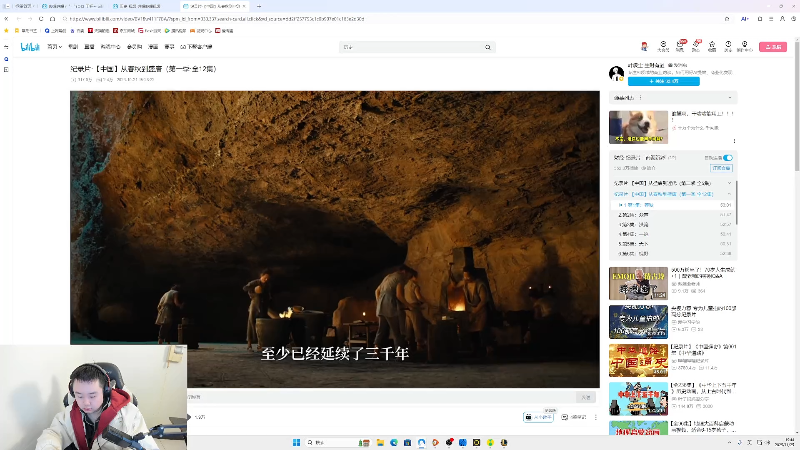The width and height of the screenshot is (800, 450).
Task: Open the dynamics icon with red badge
Action: point(696,46)
